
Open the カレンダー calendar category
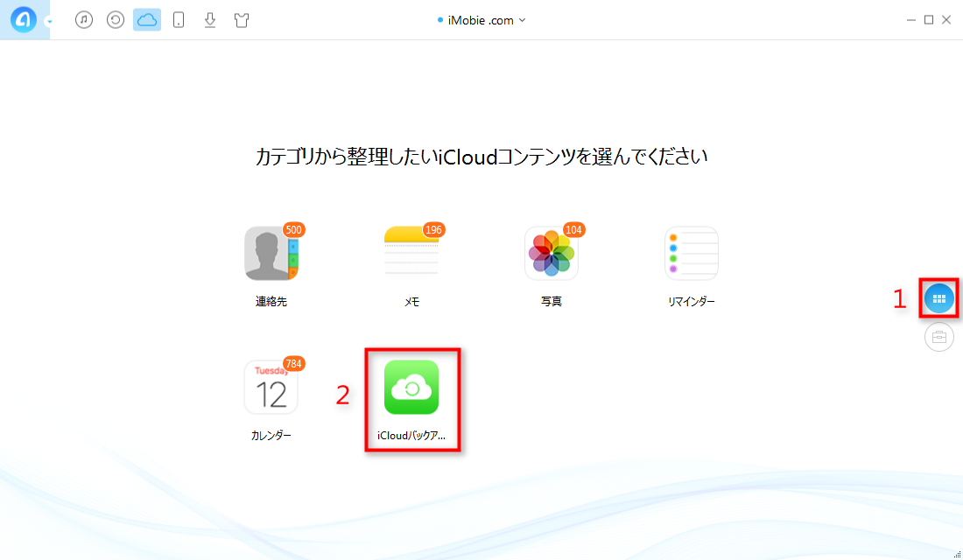click(x=271, y=388)
